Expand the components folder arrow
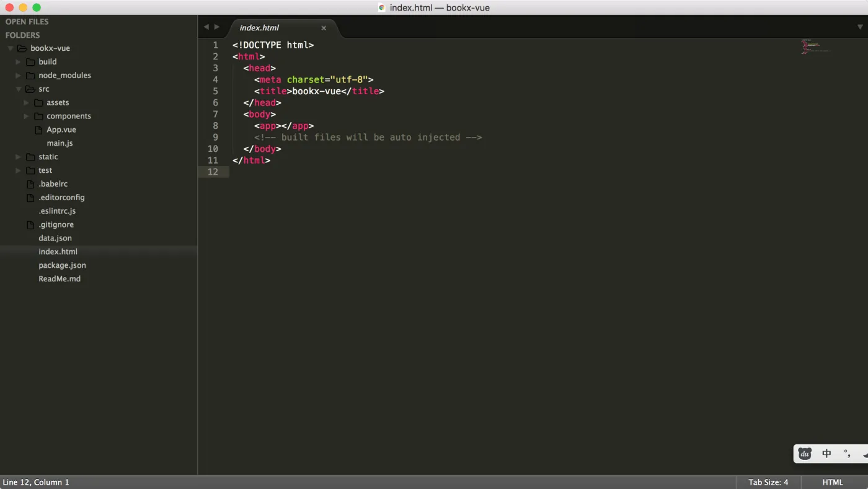The width and height of the screenshot is (868, 489). pos(27,117)
